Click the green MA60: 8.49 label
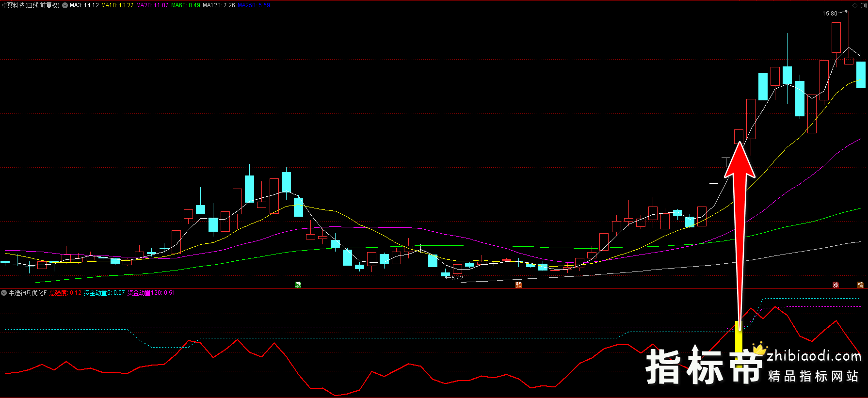The image size is (868, 398). (186, 5)
